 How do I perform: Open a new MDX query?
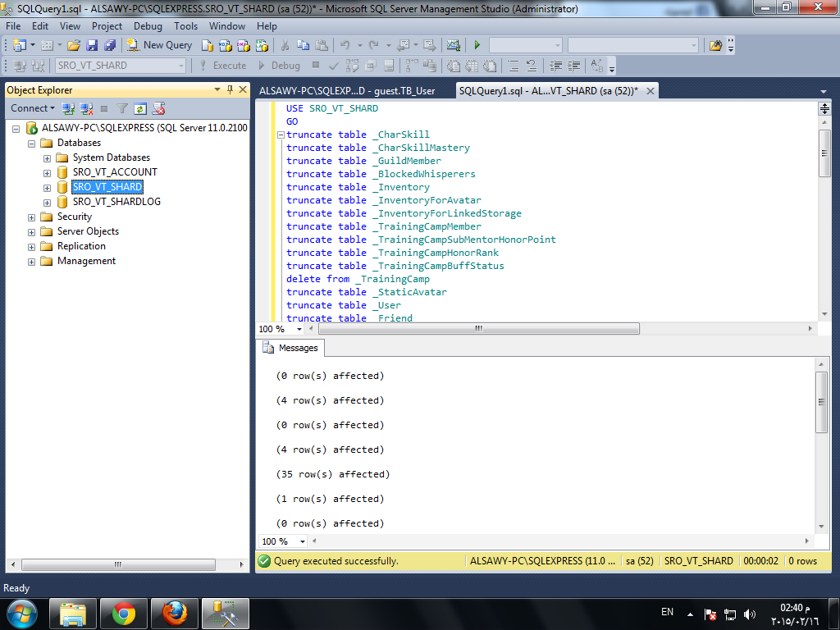tap(225, 46)
